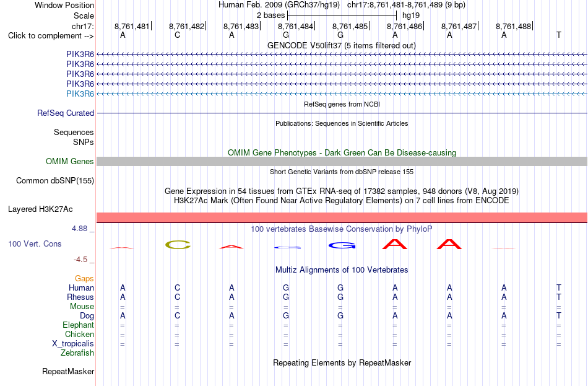Click 'Human Feb. 2009 (GRCh37/hg19)' title text
588x386 pixels.
click(x=279, y=5)
